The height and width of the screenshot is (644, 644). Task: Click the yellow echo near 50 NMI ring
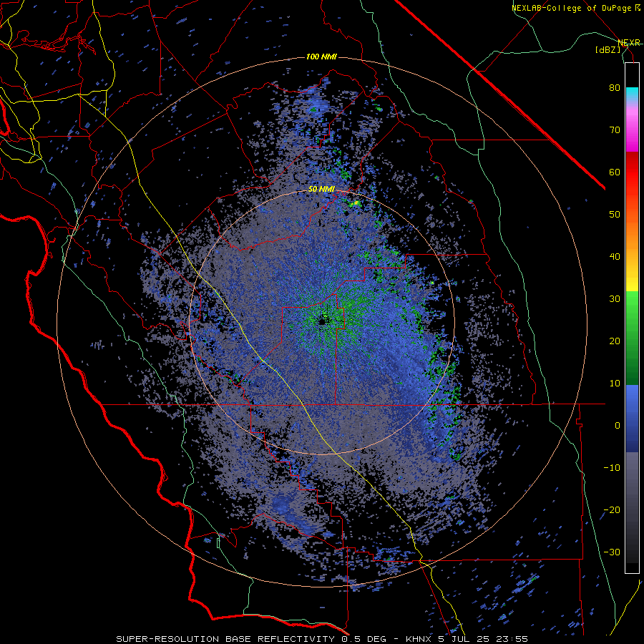point(356,203)
